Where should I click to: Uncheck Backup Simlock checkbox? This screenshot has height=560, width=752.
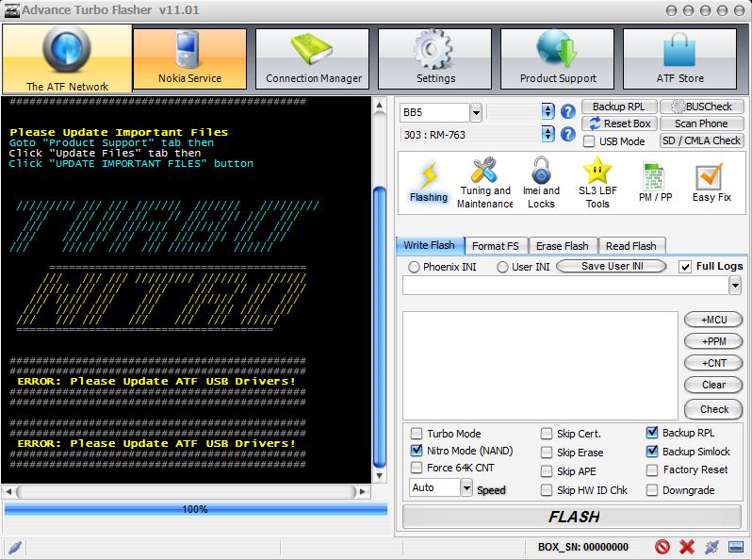click(x=652, y=451)
